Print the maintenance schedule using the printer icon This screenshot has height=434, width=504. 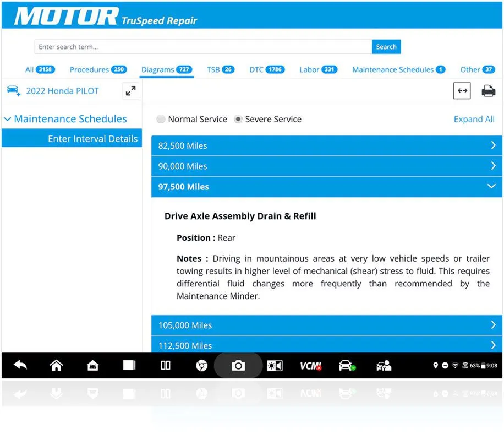pos(489,90)
